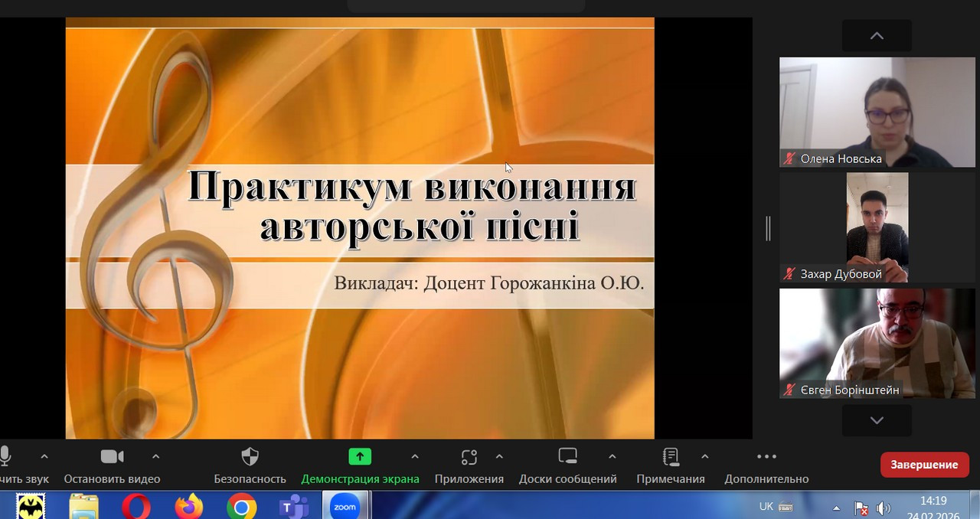Open Доски сообщений whiteboard icon
This screenshot has width=980, height=519.
pyautogui.click(x=567, y=456)
